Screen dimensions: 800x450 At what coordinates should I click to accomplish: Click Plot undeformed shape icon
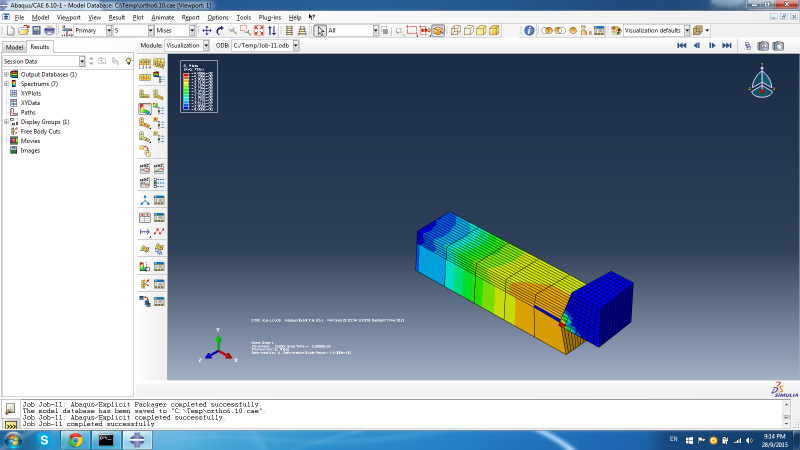click(x=145, y=94)
